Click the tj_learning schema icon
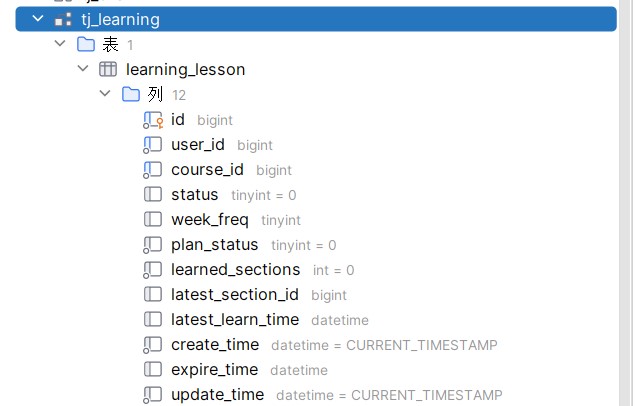 pos(63,19)
